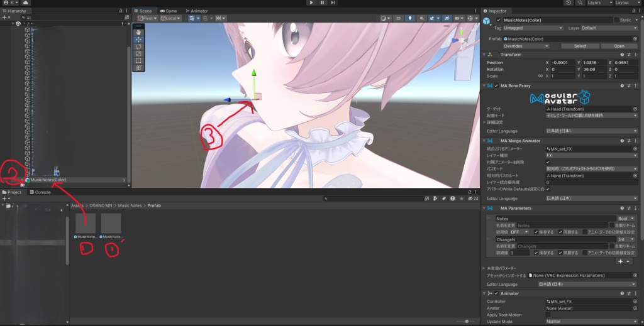This screenshot has height=326, width=644.
Task: Open the Layer Default dropdown
Action: tap(609, 28)
